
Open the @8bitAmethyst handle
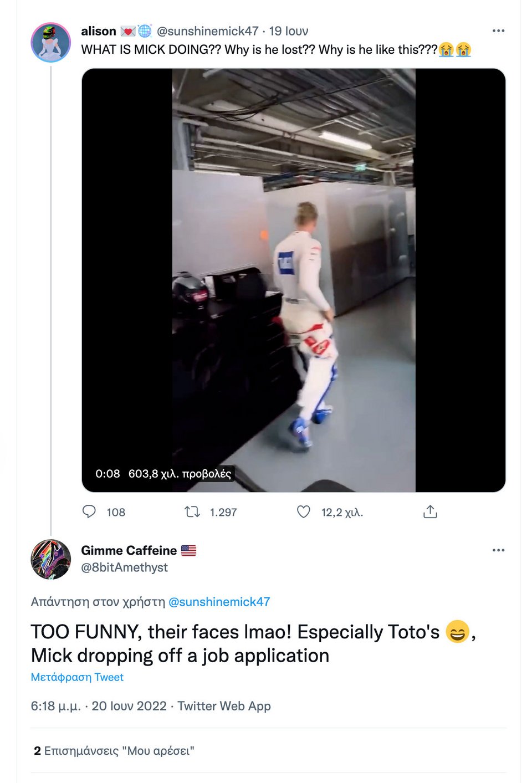pos(124,567)
